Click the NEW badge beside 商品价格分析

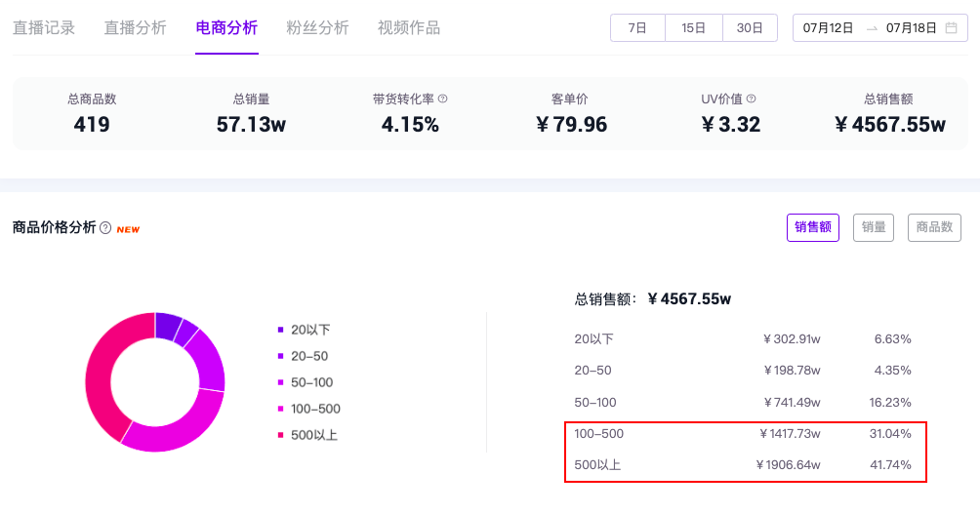[128, 229]
